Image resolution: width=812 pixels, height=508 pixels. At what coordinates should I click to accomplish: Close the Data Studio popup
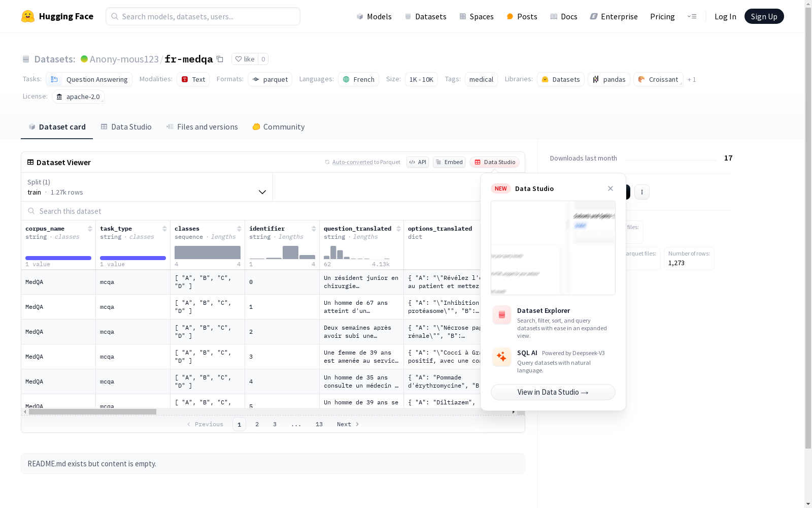(x=611, y=188)
